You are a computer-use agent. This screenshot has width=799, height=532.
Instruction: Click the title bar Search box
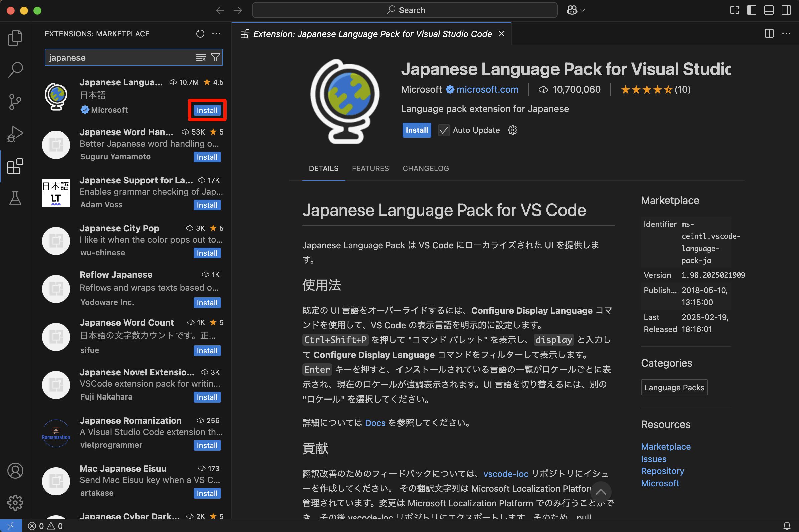[x=405, y=10]
